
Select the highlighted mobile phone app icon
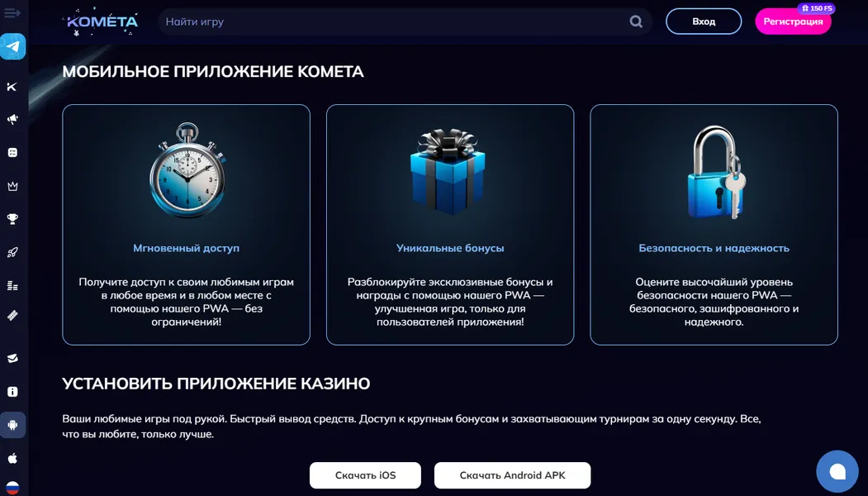(13, 423)
